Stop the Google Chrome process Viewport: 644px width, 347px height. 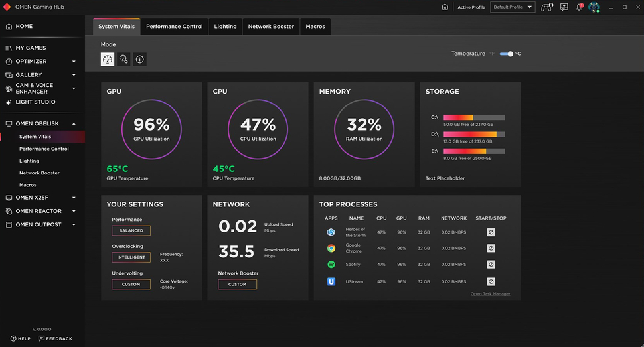point(491,248)
